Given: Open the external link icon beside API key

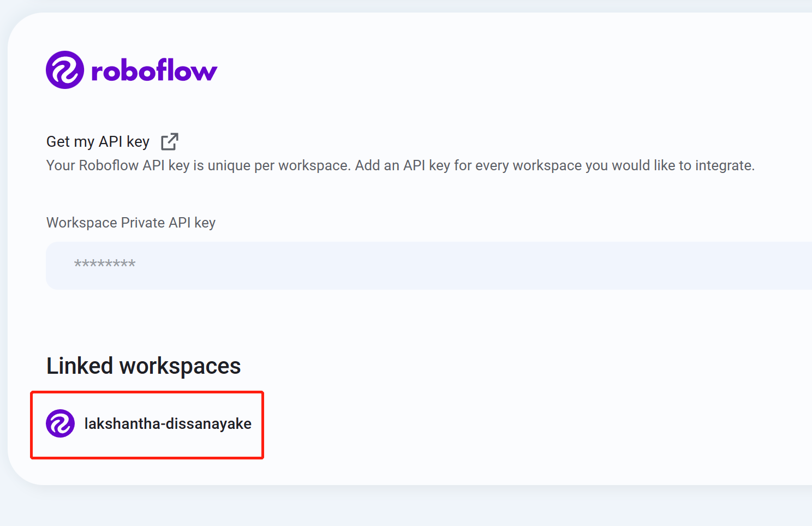Looking at the screenshot, I should 170,141.
